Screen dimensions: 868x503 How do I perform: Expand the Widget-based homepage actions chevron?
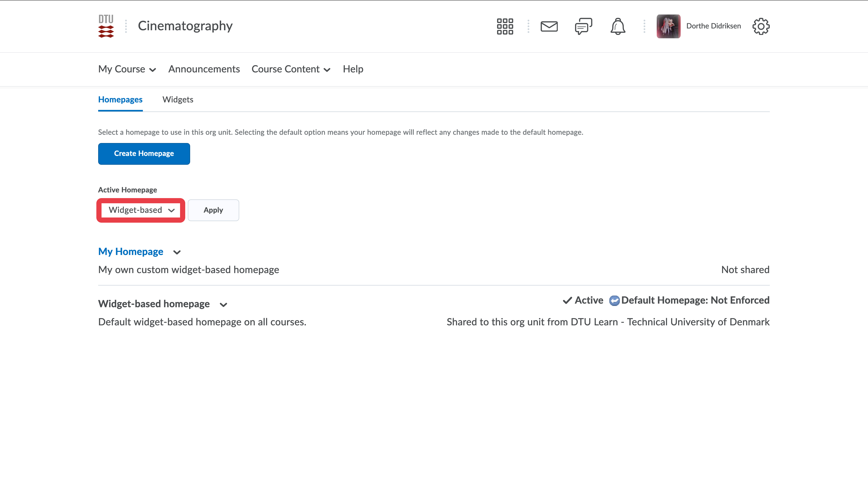[223, 305]
